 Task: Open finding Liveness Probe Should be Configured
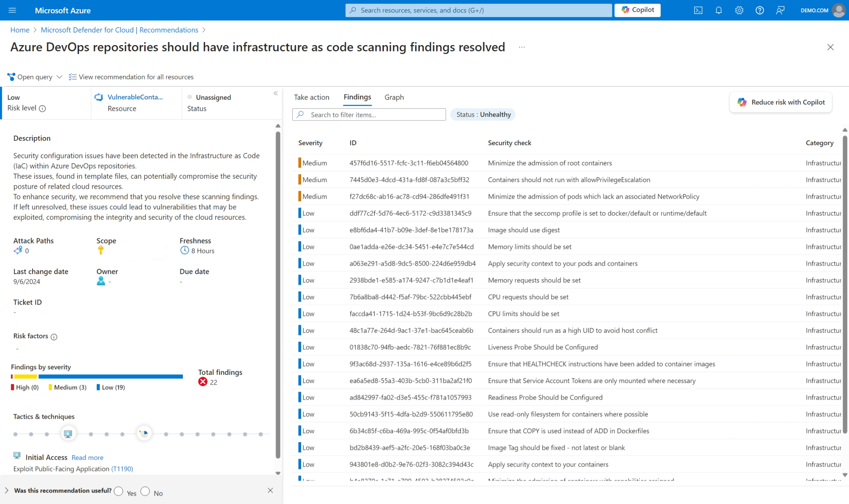543,347
